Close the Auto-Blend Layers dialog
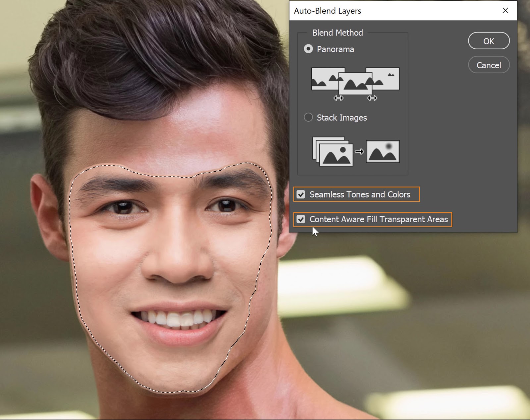The width and height of the screenshot is (530, 420). 505,11
